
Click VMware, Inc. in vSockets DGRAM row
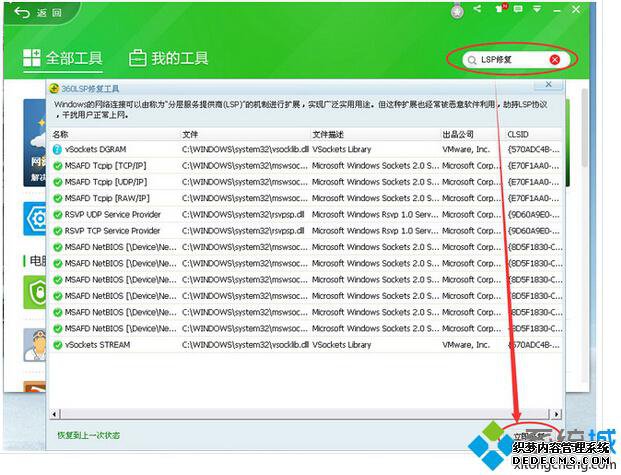[x=466, y=149]
